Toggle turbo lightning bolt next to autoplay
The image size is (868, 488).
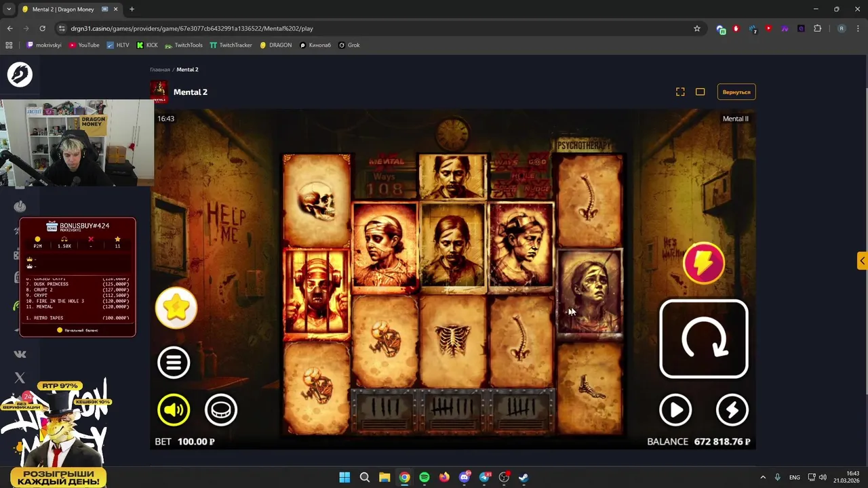(x=732, y=410)
